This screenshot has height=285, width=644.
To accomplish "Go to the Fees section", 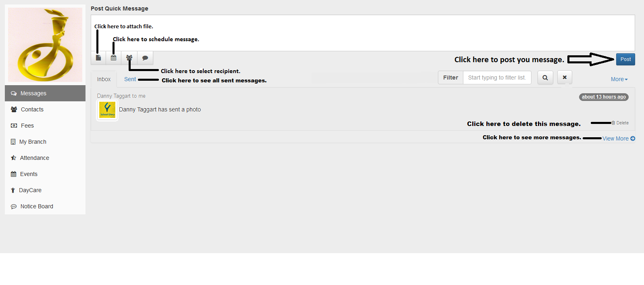I will pos(27,126).
